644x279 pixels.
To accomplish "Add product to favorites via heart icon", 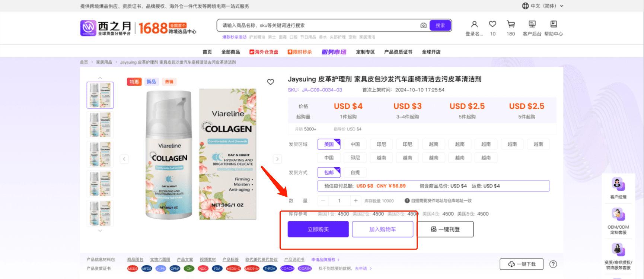I will (x=271, y=82).
